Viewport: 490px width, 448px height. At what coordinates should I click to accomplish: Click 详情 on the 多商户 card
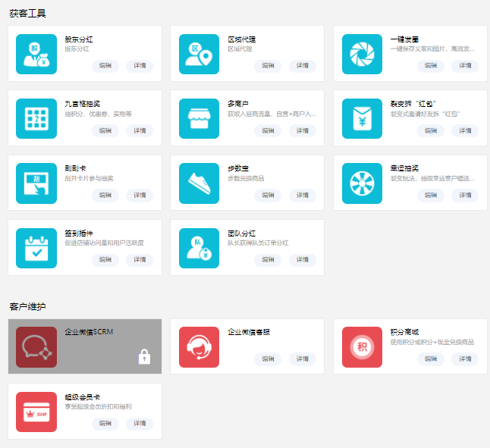click(x=303, y=130)
